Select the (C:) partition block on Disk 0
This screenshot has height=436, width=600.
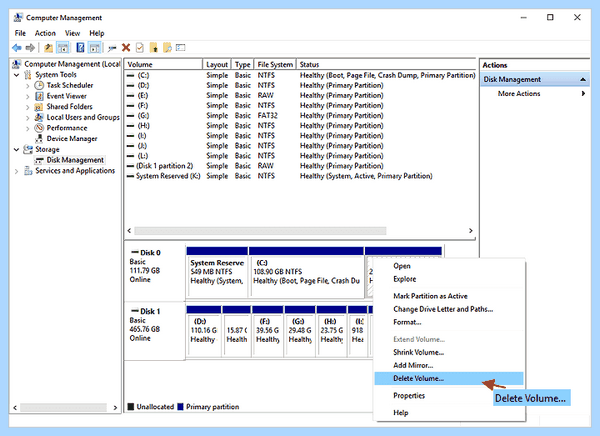point(307,277)
